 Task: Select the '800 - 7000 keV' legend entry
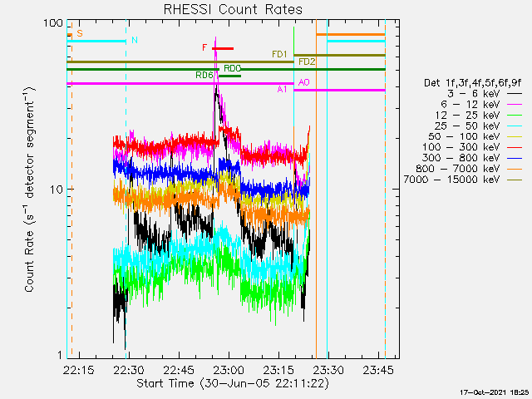coord(469,169)
